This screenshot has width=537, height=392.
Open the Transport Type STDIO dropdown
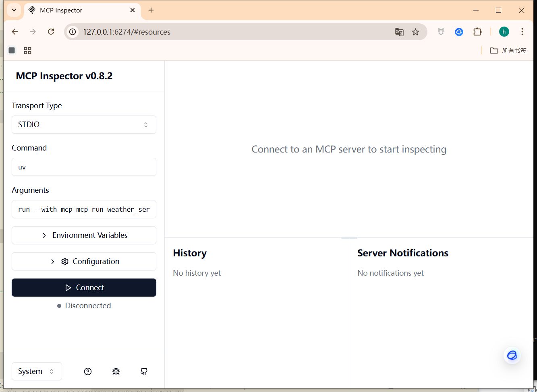pos(84,124)
